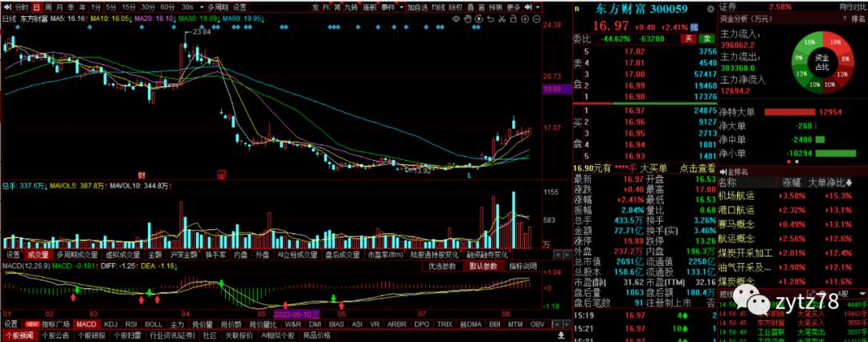868x342 pixels.
Task: Zoom in with the plus circle icon
Action: coord(525,19)
